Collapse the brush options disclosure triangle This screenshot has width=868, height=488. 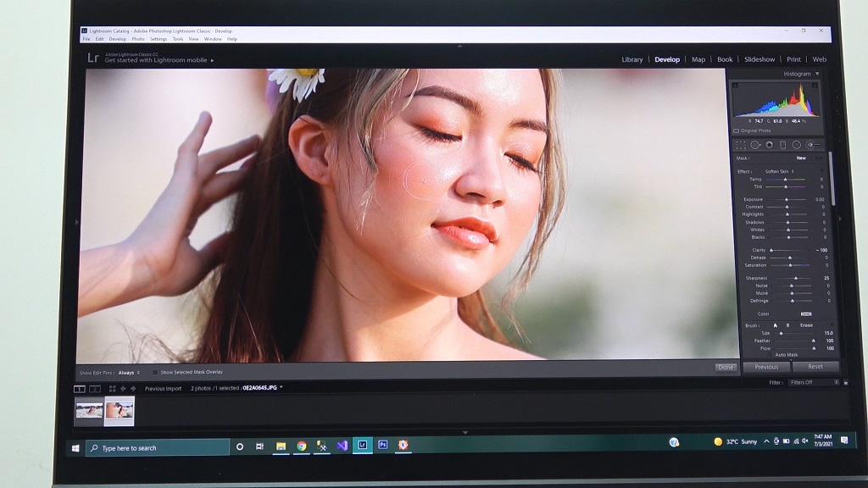831,324
